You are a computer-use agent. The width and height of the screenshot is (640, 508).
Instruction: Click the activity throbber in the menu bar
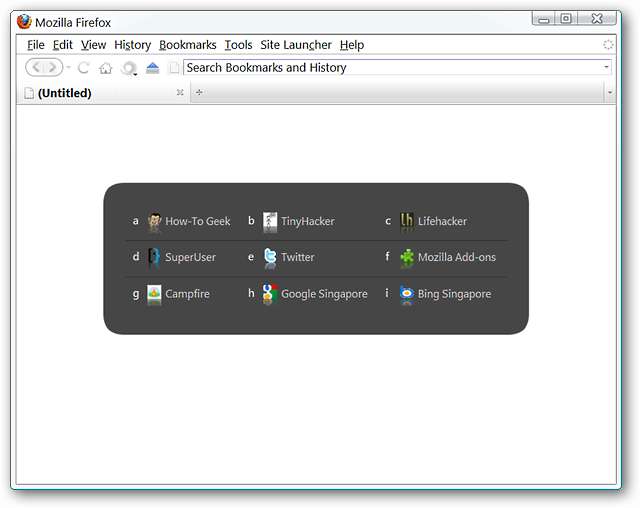pos(608,44)
